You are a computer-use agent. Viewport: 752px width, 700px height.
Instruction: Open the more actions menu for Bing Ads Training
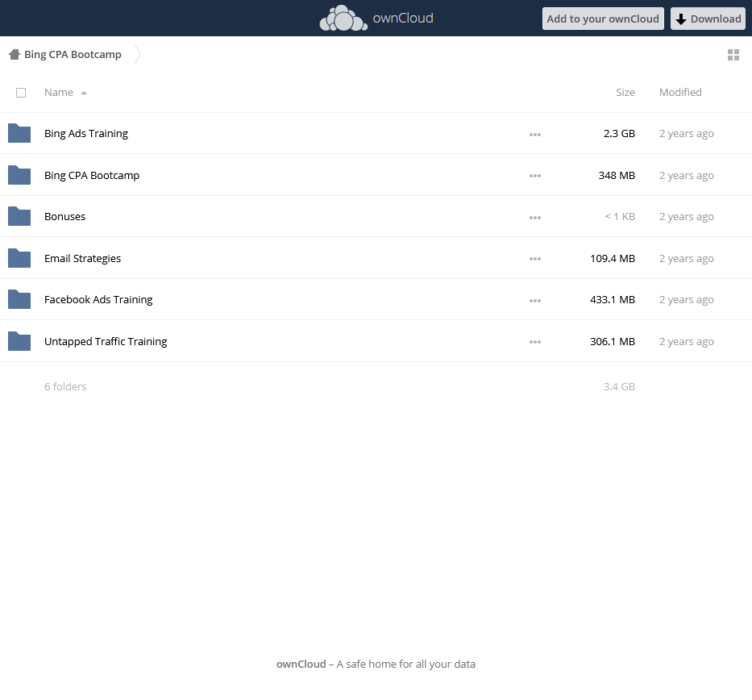[x=535, y=135]
